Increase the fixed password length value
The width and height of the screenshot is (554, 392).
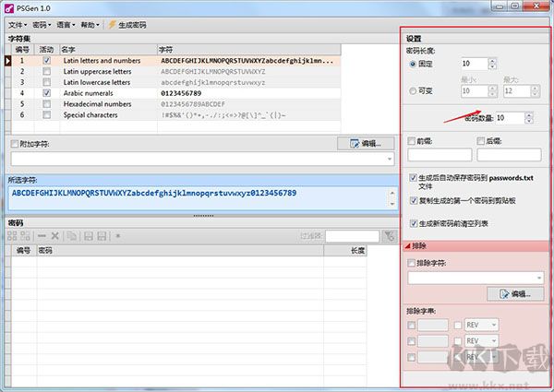coord(492,61)
